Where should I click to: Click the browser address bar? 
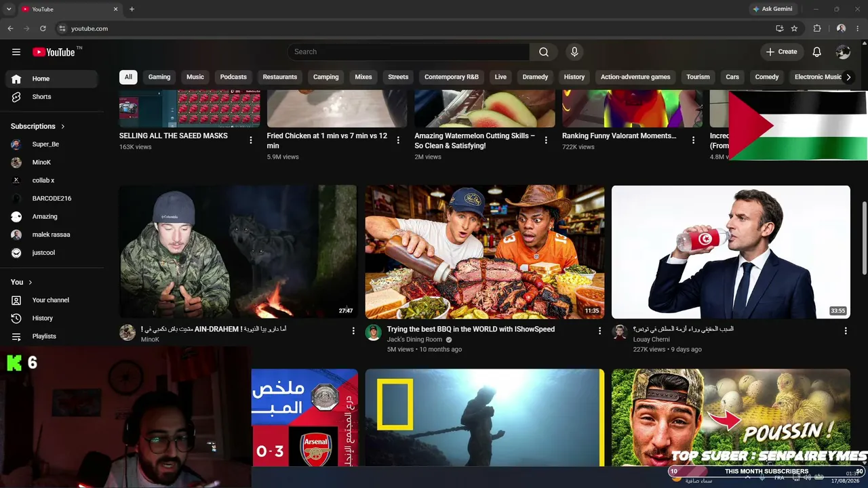pos(414,28)
